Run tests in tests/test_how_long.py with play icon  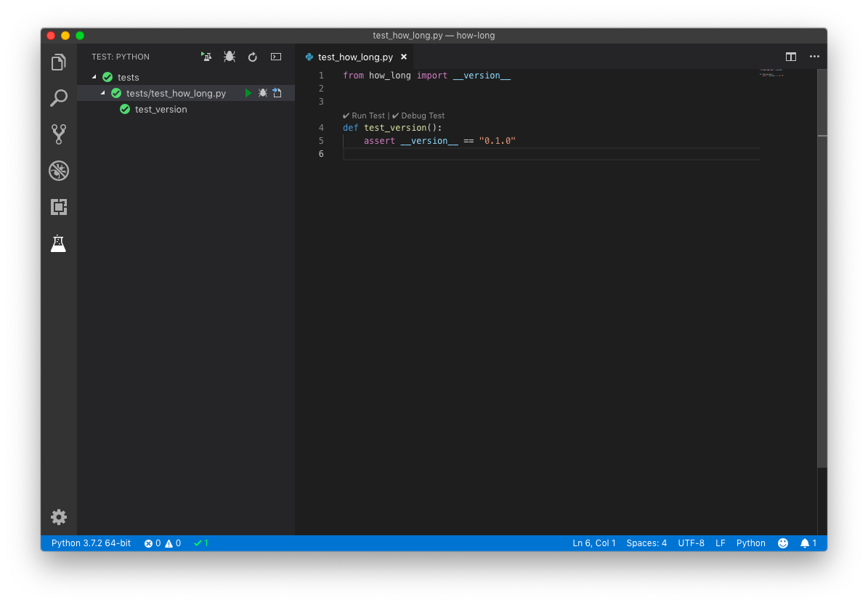tap(248, 93)
